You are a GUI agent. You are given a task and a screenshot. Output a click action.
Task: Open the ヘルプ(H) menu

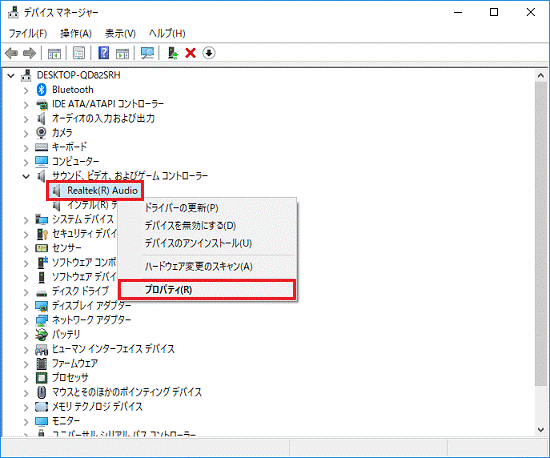(x=167, y=34)
